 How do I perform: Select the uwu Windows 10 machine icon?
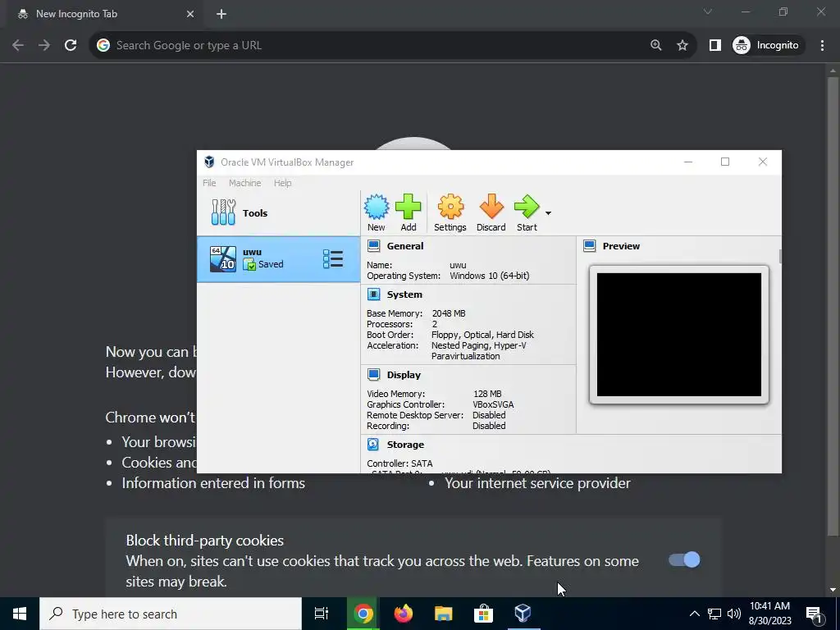point(223,259)
